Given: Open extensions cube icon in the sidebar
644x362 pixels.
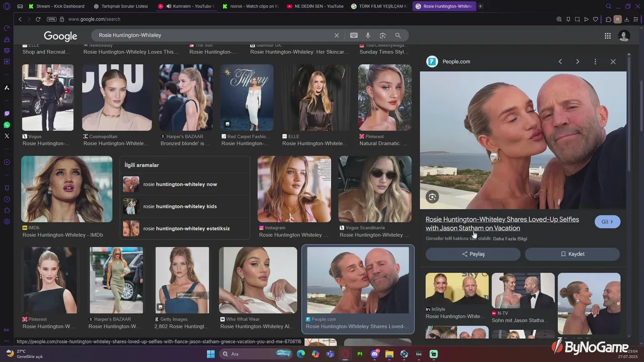Looking at the screenshot, I should 7,211.
